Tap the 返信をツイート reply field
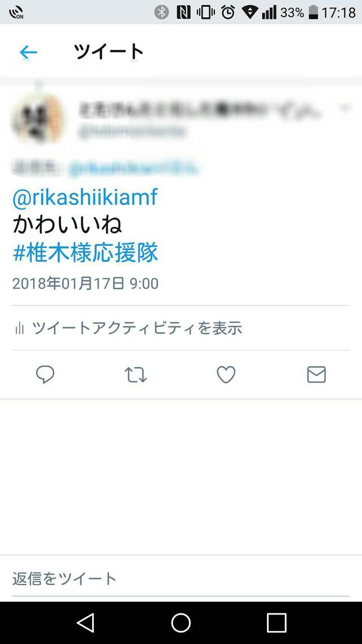This screenshot has height=644, width=362. (x=181, y=579)
